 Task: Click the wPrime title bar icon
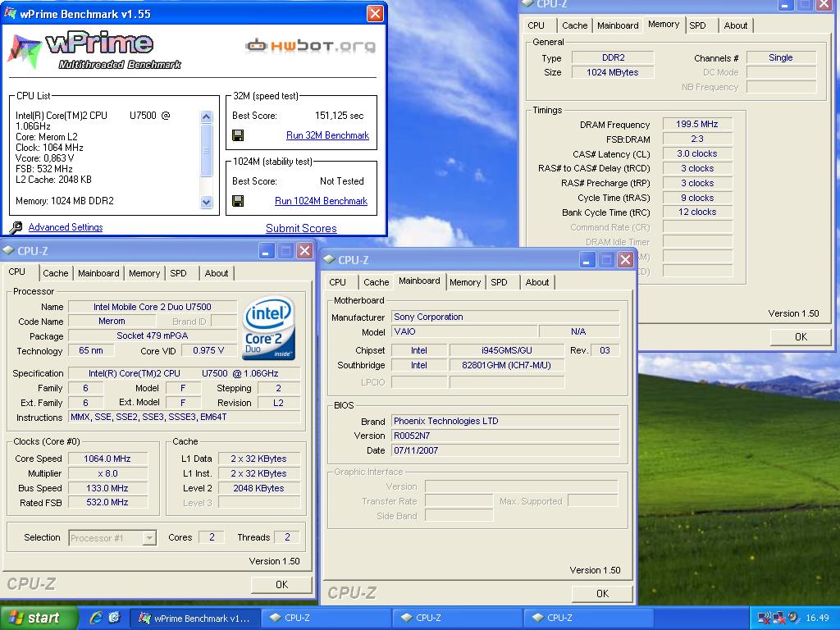10,13
